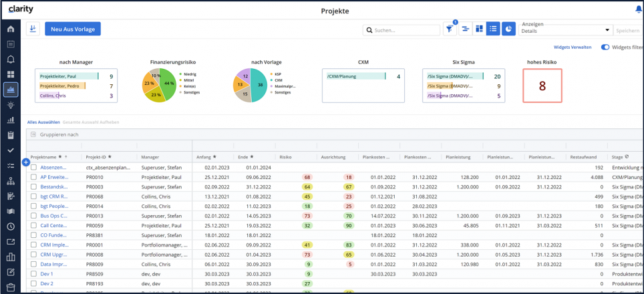Check the Absenzen... row checkbox
Screen dimensions: 644x294
(33, 168)
